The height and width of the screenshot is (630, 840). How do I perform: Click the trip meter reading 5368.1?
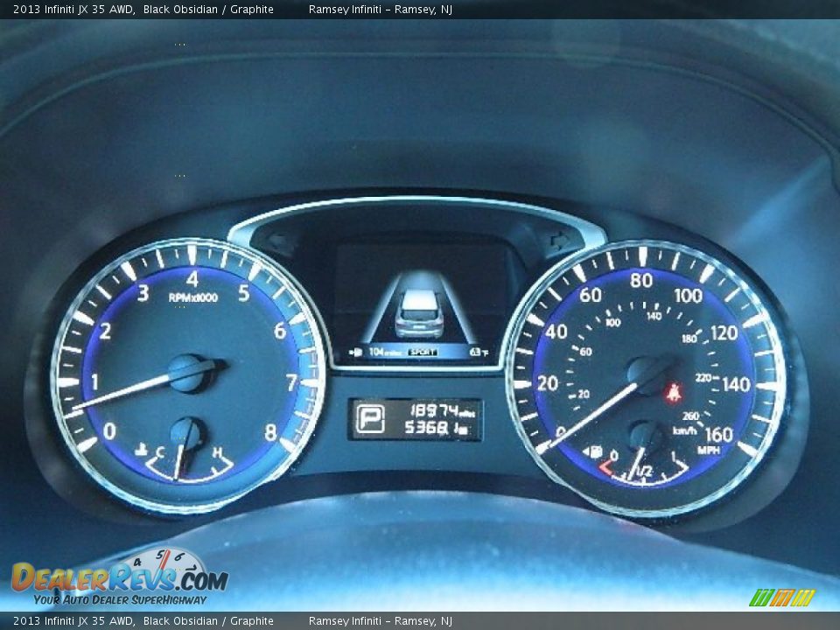point(435,428)
